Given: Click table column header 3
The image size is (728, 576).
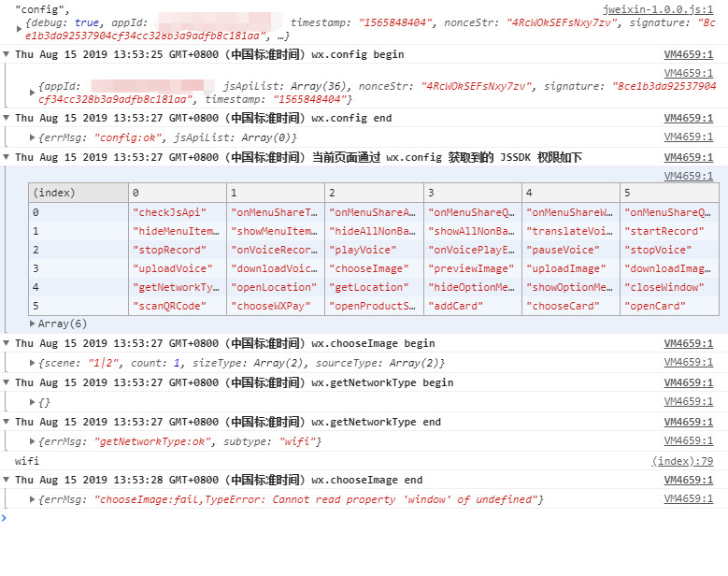Looking at the screenshot, I should tap(473, 193).
